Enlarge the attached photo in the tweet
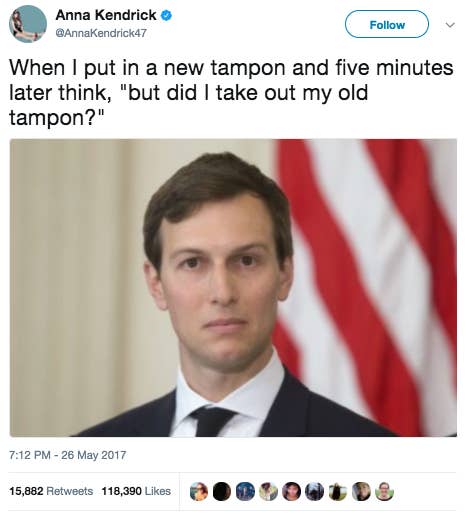 tap(233, 288)
